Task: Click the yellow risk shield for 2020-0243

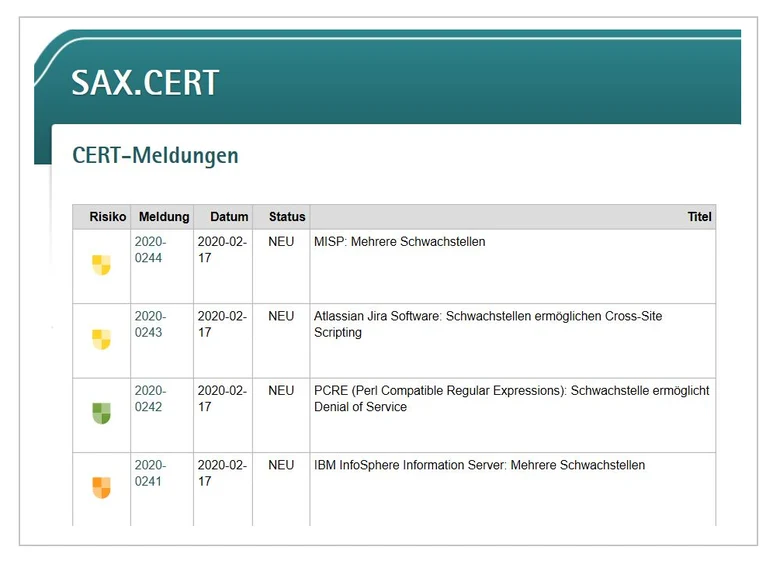Action: [101, 340]
